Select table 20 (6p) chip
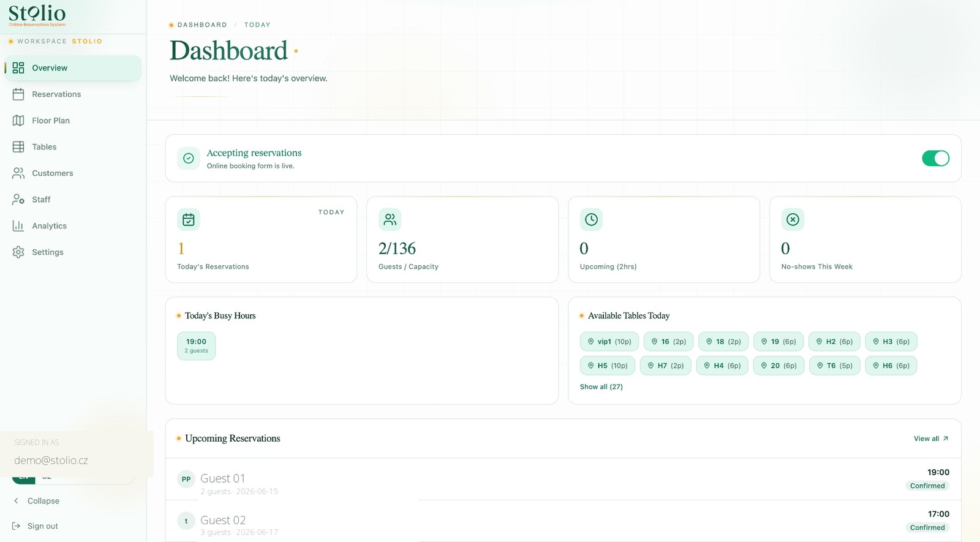This screenshot has height=542, width=980. coord(778,366)
